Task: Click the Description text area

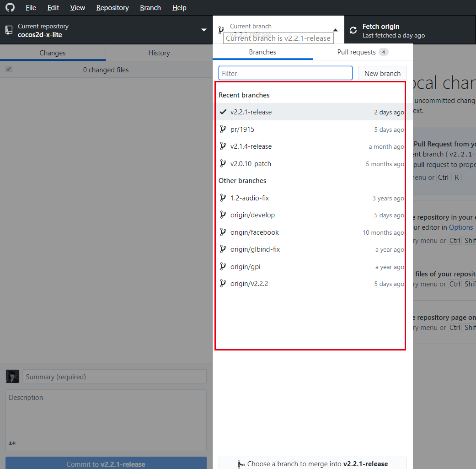Action: [x=106, y=420]
